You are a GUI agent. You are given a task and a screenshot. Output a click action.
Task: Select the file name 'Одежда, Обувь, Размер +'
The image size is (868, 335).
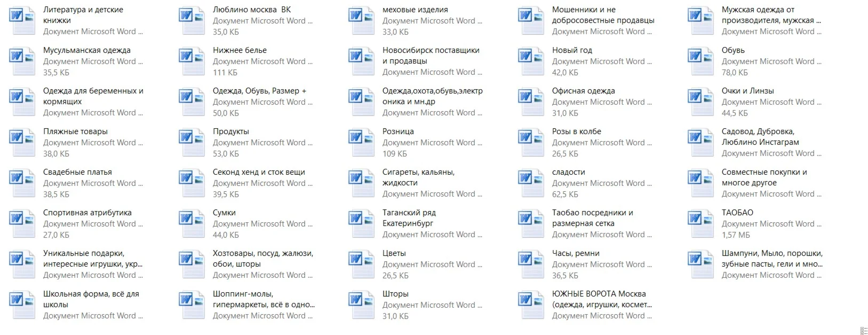(x=260, y=91)
